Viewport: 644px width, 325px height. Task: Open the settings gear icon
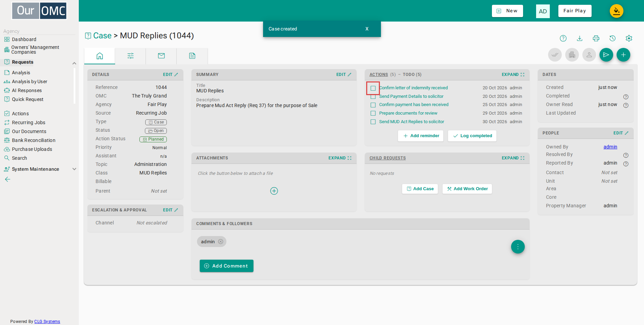coord(629,38)
